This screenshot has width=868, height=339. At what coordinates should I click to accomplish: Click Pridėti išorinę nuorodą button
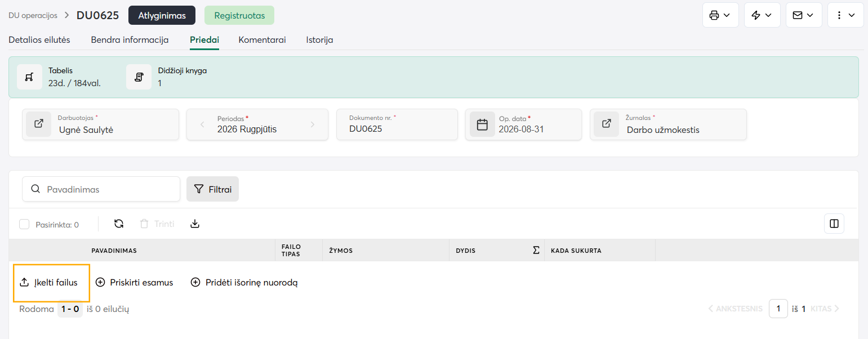click(244, 283)
